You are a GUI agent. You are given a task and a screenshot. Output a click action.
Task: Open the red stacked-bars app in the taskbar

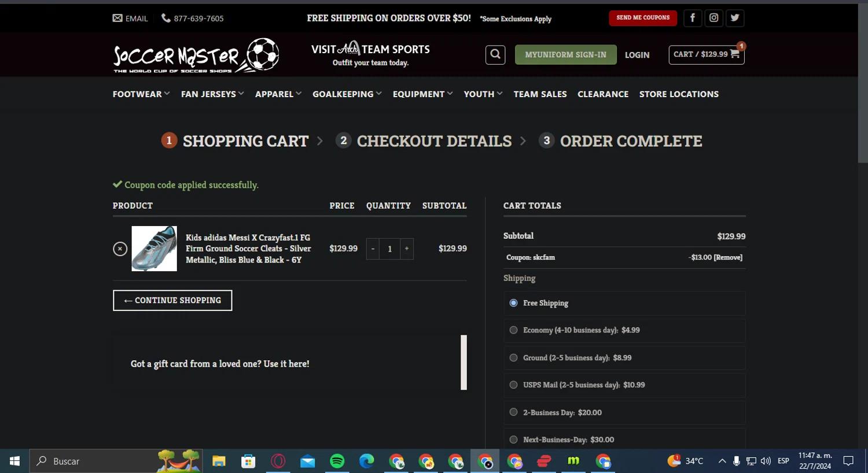point(544,461)
